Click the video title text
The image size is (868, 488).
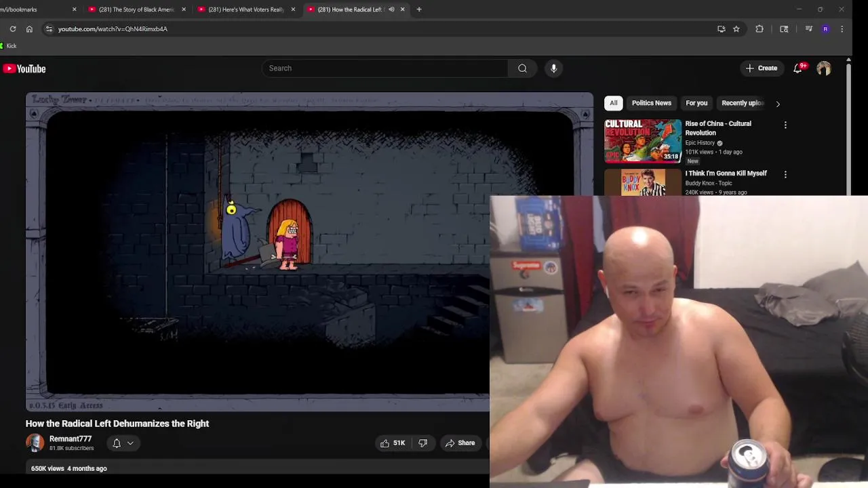pyautogui.click(x=117, y=424)
